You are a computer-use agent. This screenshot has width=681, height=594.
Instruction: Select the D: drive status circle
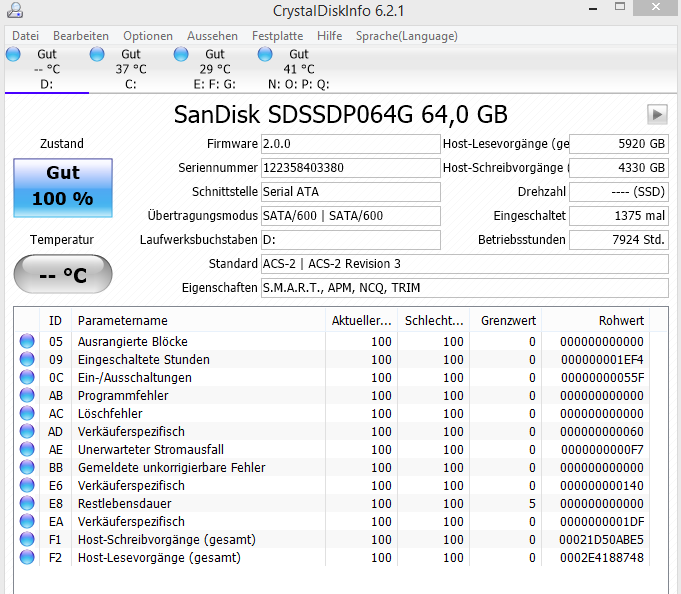click(x=13, y=54)
